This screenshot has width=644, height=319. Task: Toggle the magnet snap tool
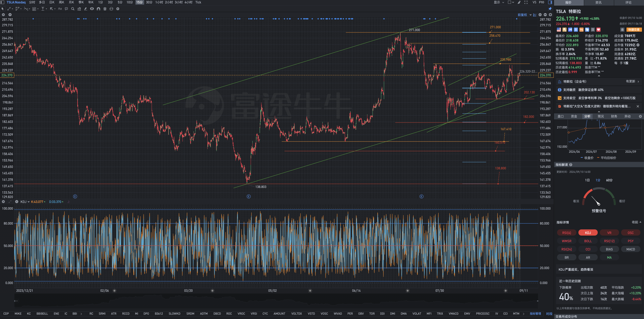coord(99,9)
